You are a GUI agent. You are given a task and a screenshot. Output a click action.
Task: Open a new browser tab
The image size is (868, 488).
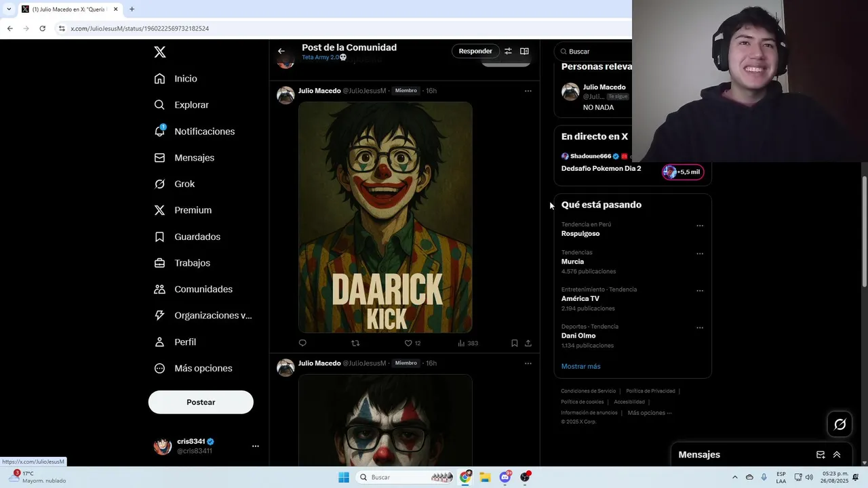(132, 9)
